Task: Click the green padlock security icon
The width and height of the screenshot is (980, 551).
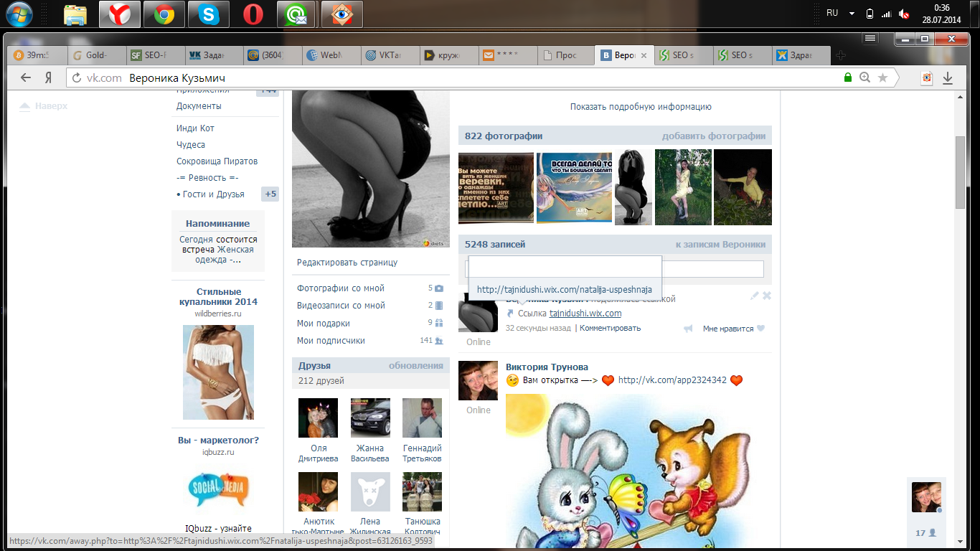Action: coord(848,77)
